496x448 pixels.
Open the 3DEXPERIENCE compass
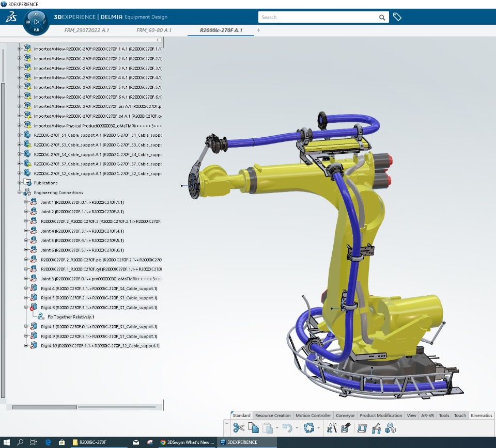pyautogui.click(x=36, y=22)
